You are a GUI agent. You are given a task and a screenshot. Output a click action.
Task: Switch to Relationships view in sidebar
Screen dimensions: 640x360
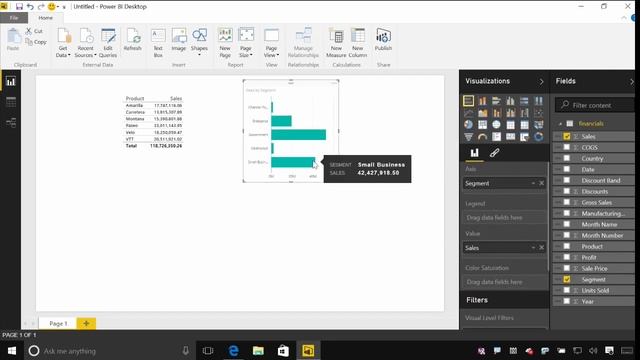pyautogui.click(x=11, y=122)
